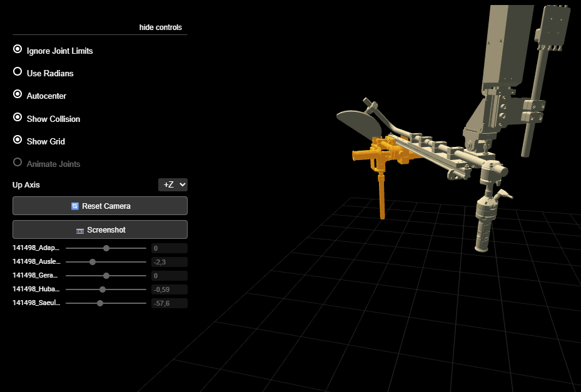Click the 141498_Gera joint slider handle
Image resolution: width=581 pixels, height=392 pixels.
[106, 276]
